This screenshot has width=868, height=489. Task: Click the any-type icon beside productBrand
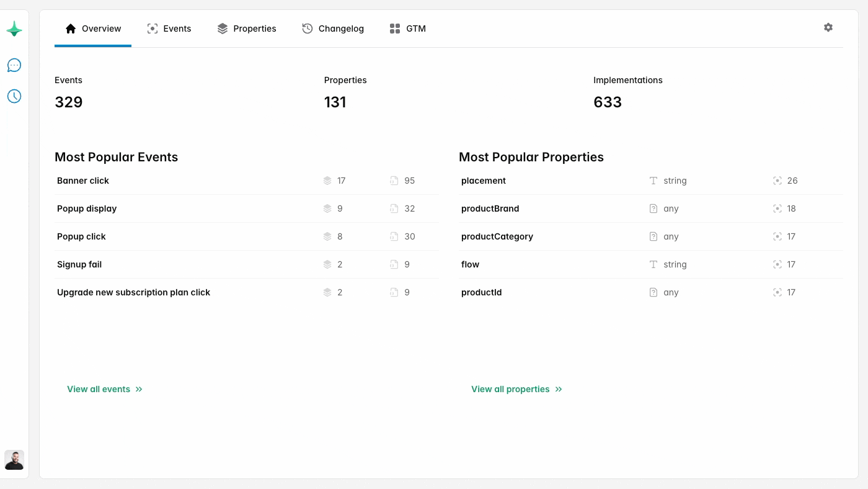[653, 209]
